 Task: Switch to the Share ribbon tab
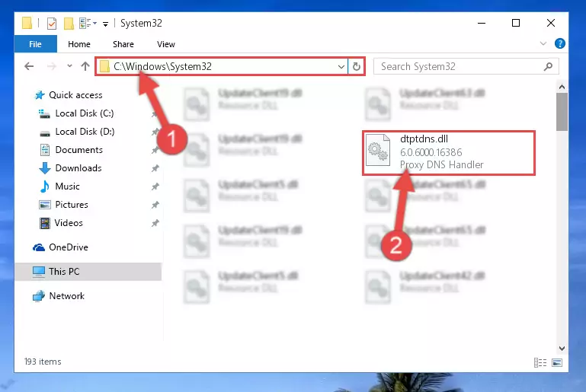pyautogui.click(x=123, y=44)
